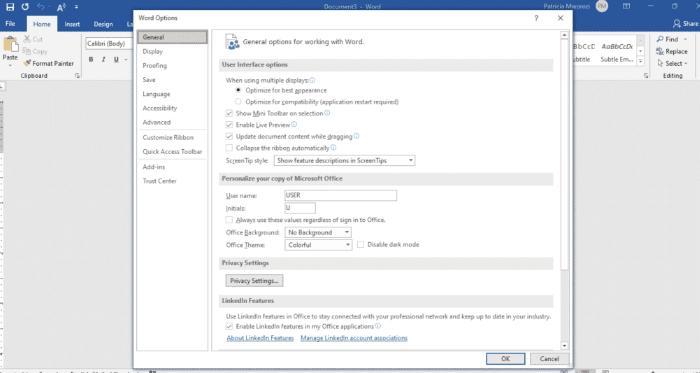
Task: Select Customize Ribbon in options list
Action: pos(172,137)
